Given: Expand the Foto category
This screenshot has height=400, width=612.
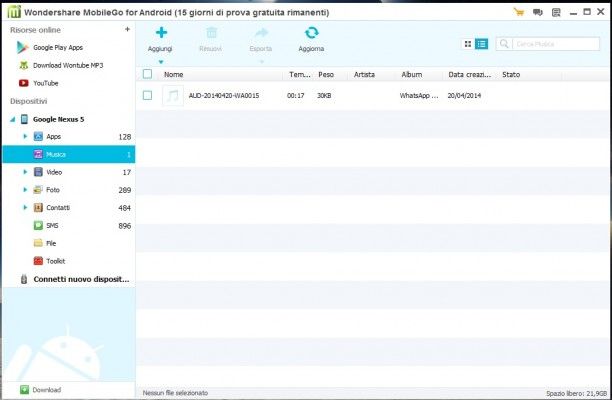Looking at the screenshot, I should pyautogui.click(x=25, y=190).
